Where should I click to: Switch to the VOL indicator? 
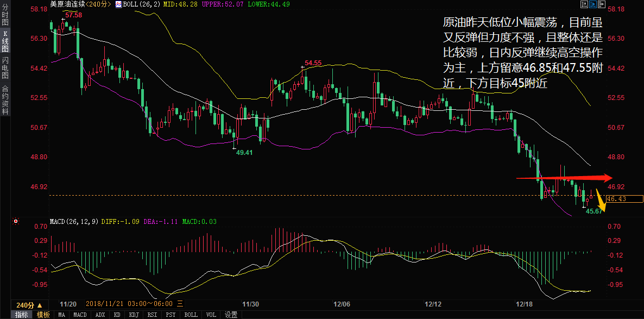211,315
